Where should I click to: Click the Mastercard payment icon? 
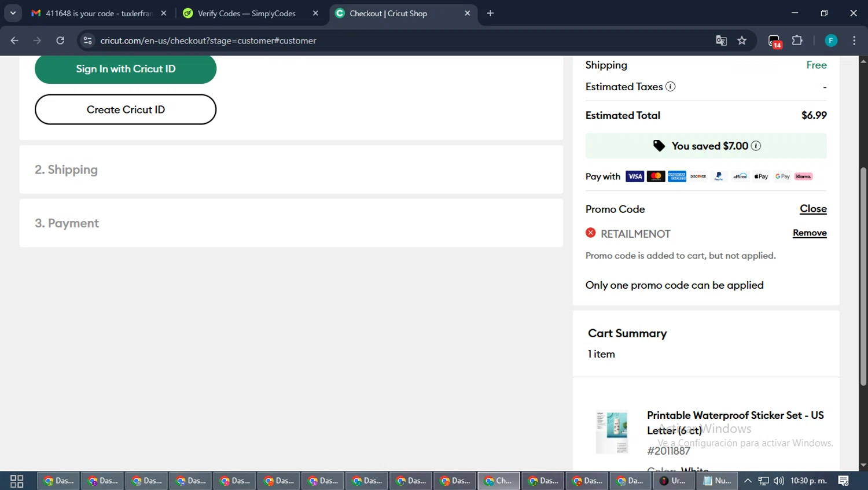click(x=656, y=176)
